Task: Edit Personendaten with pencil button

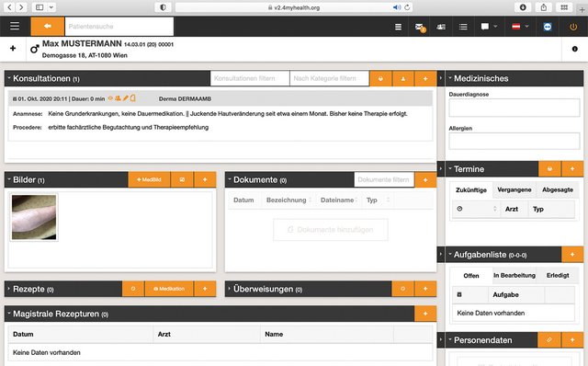Action: [x=549, y=339]
